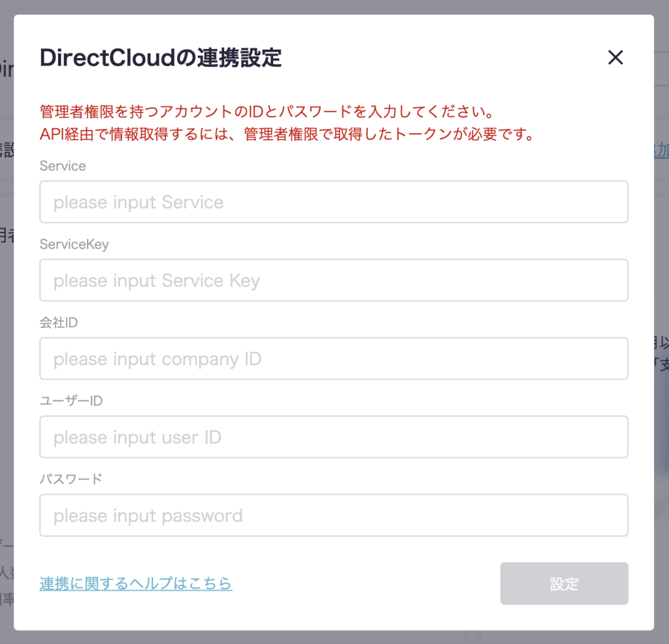Click the Service input field

(334, 202)
